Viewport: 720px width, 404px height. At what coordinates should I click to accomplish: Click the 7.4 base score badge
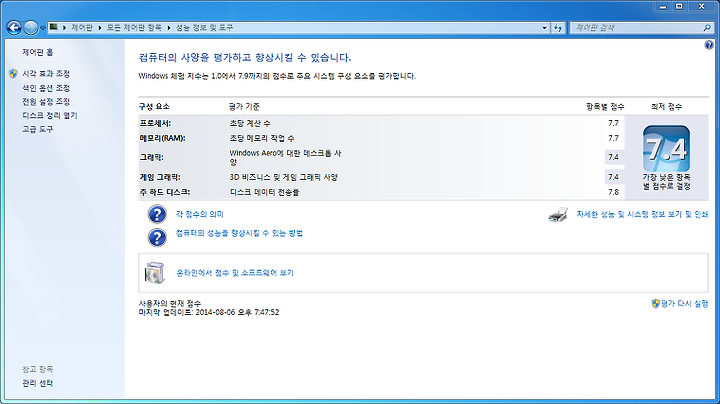tap(666, 149)
